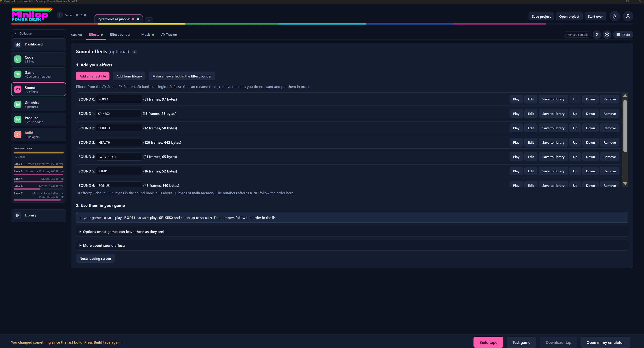Click info icon beside Sound effects heading

(135, 52)
